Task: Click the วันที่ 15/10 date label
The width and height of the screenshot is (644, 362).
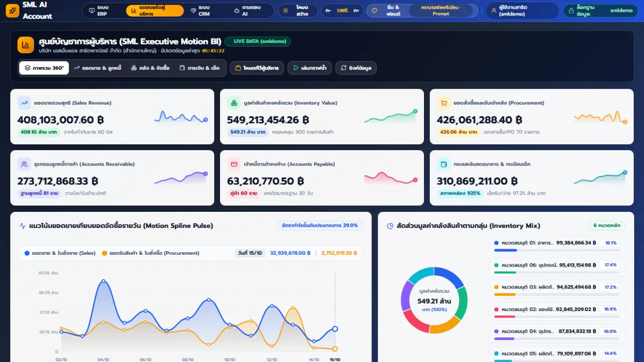Action: (x=249, y=253)
